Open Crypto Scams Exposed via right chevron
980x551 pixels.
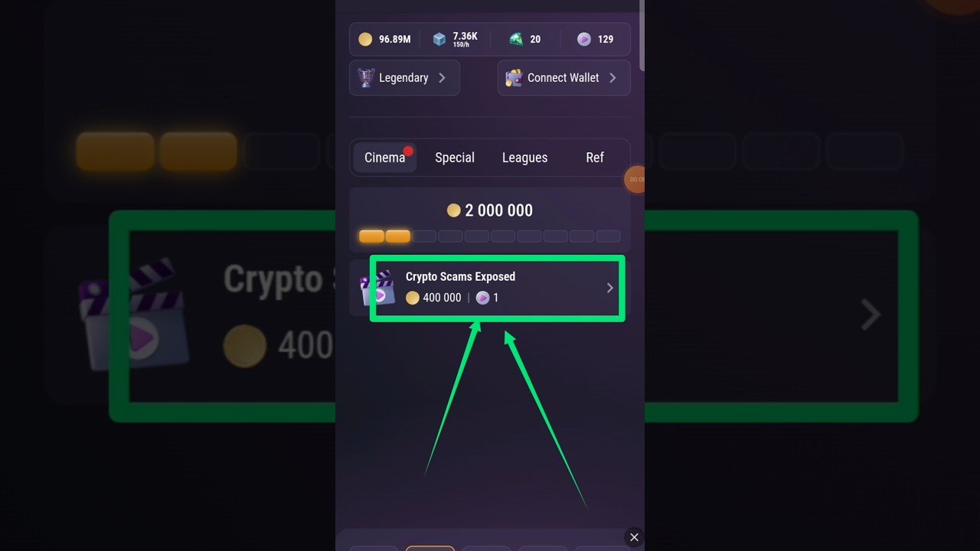click(610, 288)
